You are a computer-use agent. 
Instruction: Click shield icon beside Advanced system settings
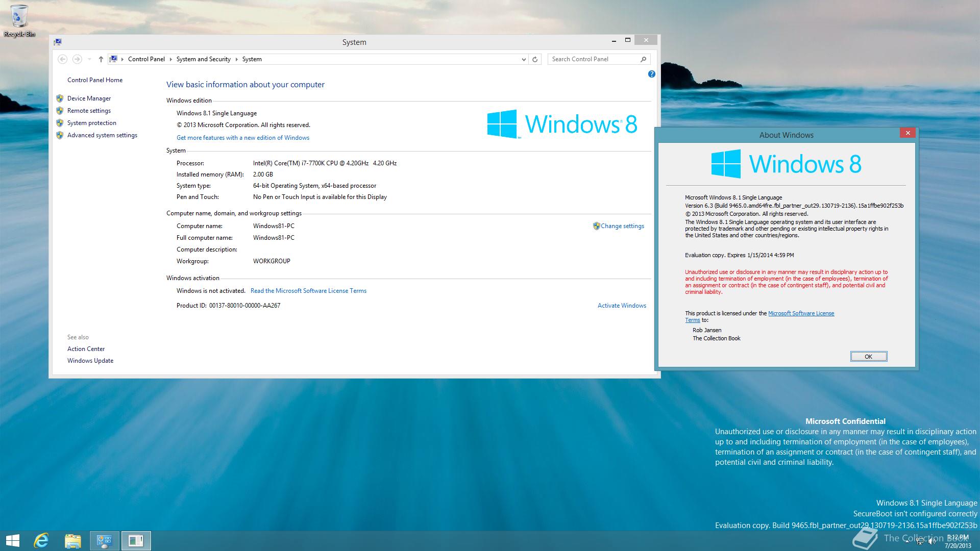click(x=60, y=135)
